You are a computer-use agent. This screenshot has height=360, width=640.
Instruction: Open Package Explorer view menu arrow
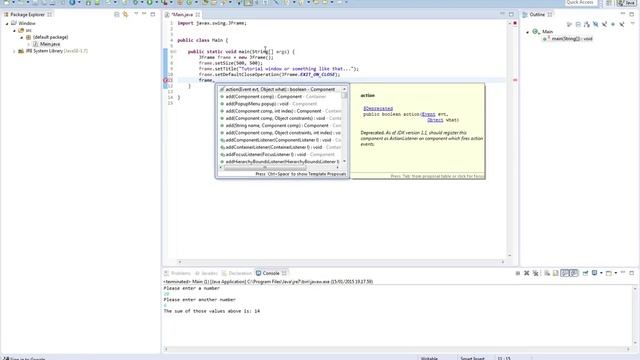[x=136, y=14]
